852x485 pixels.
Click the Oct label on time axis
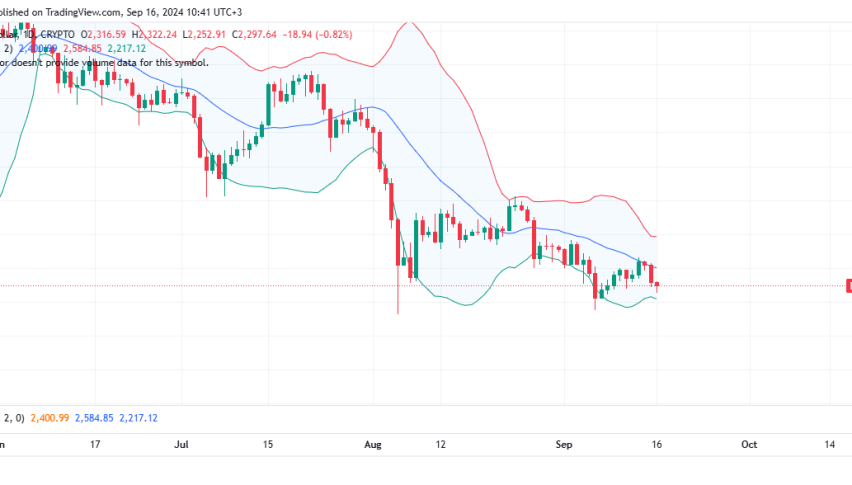point(749,444)
